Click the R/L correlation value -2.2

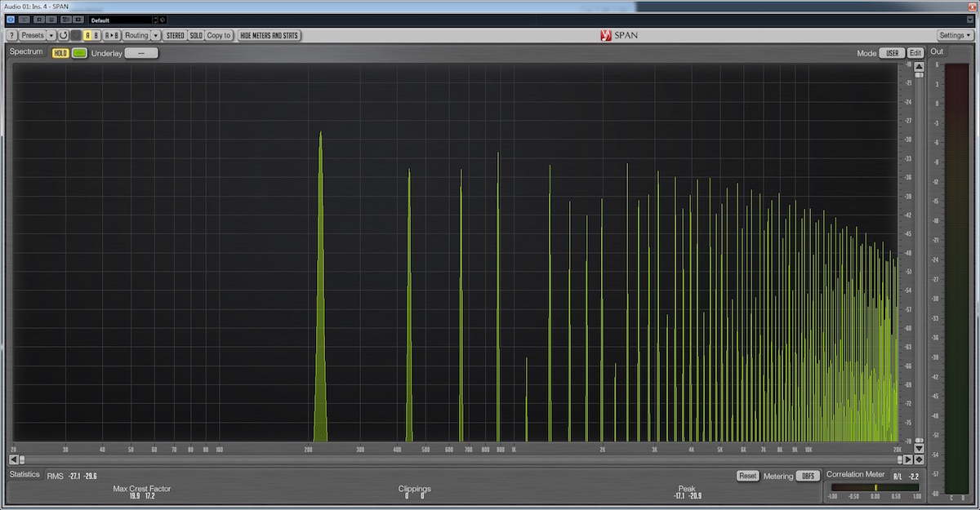click(914, 477)
